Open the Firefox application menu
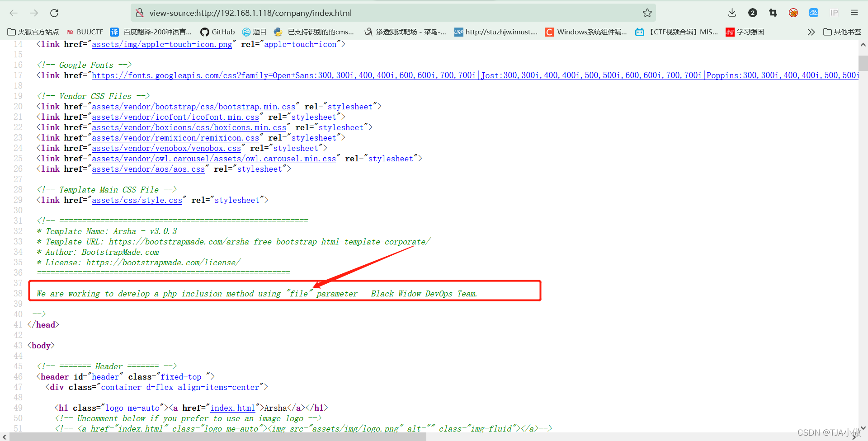This screenshot has width=868, height=441. pyautogui.click(x=854, y=13)
